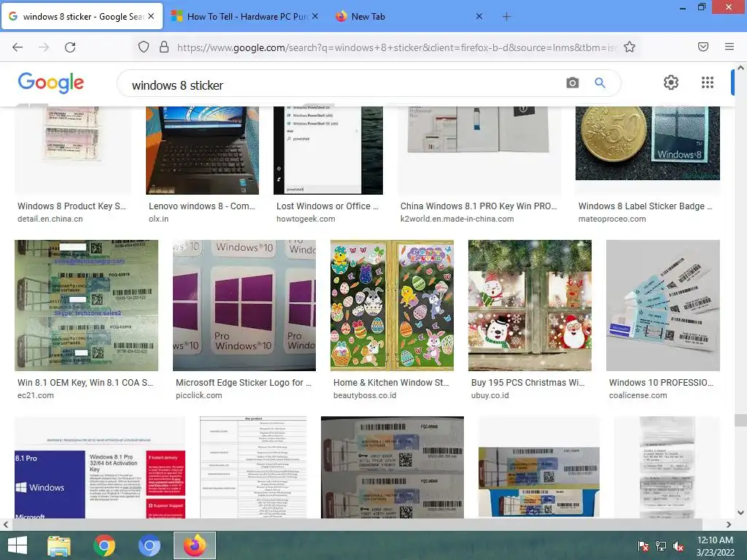Open China Windows 8.1 PRO Key result
This screenshot has height=560, width=747.
(479, 206)
